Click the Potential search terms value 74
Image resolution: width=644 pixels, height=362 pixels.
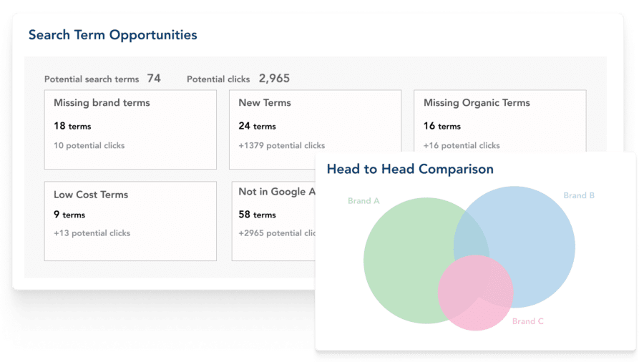pyautogui.click(x=154, y=79)
